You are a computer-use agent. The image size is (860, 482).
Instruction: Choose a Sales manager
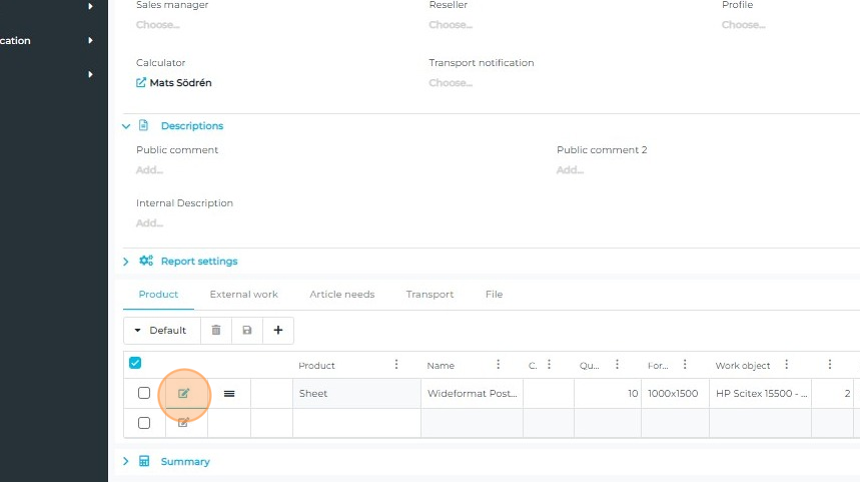158,25
